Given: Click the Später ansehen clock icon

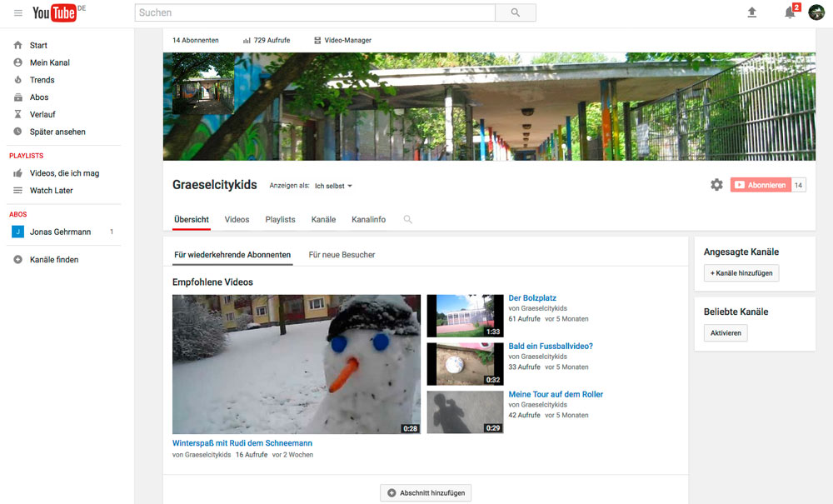Looking at the screenshot, I should pos(17,131).
